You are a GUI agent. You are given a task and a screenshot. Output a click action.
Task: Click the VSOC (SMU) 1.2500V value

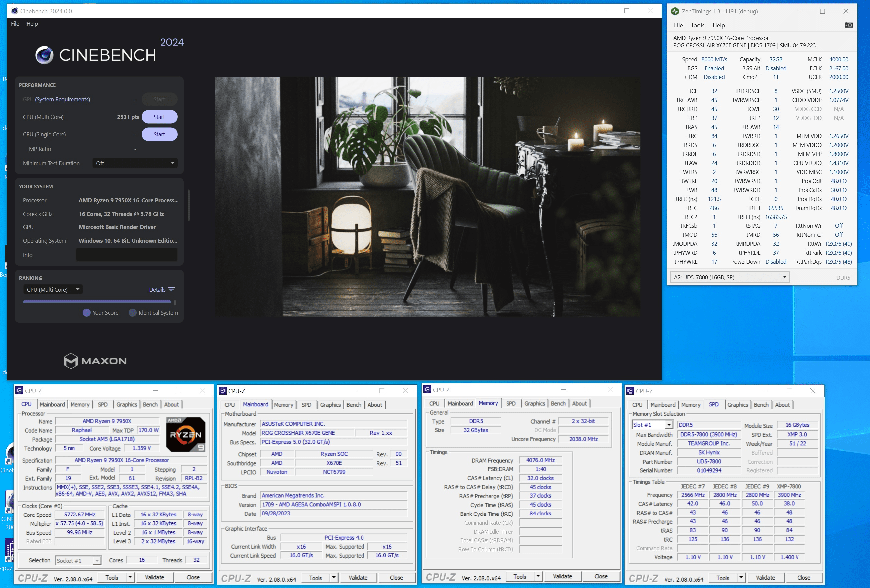click(x=838, y=91)
